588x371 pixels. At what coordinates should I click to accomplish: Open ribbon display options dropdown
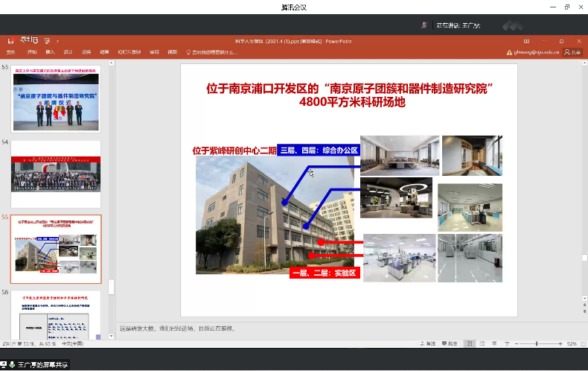pyautogui.click(x=527, y=40)
